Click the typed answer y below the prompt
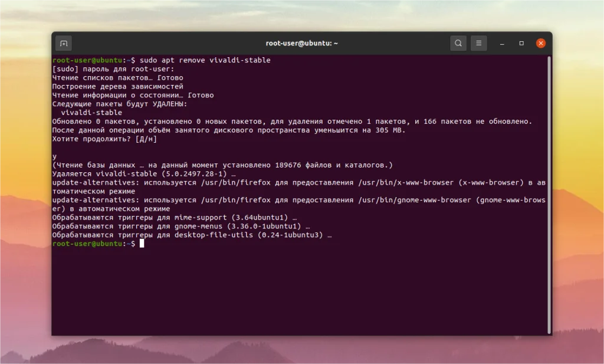604x364 pixels. point(54,156)
